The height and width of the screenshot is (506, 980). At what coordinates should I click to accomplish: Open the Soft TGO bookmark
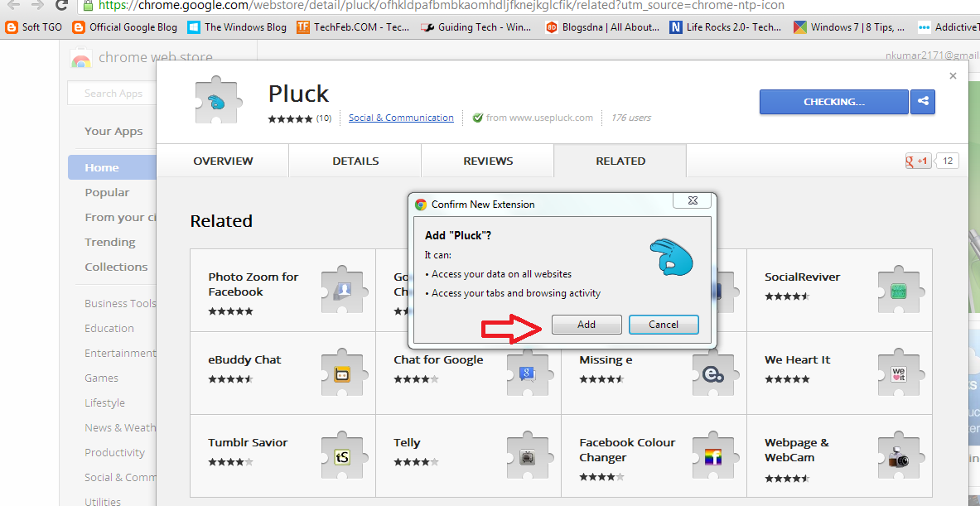34,27
